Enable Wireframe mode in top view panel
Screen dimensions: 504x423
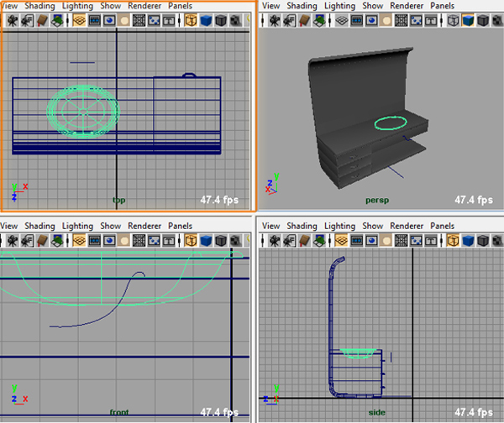191,20
